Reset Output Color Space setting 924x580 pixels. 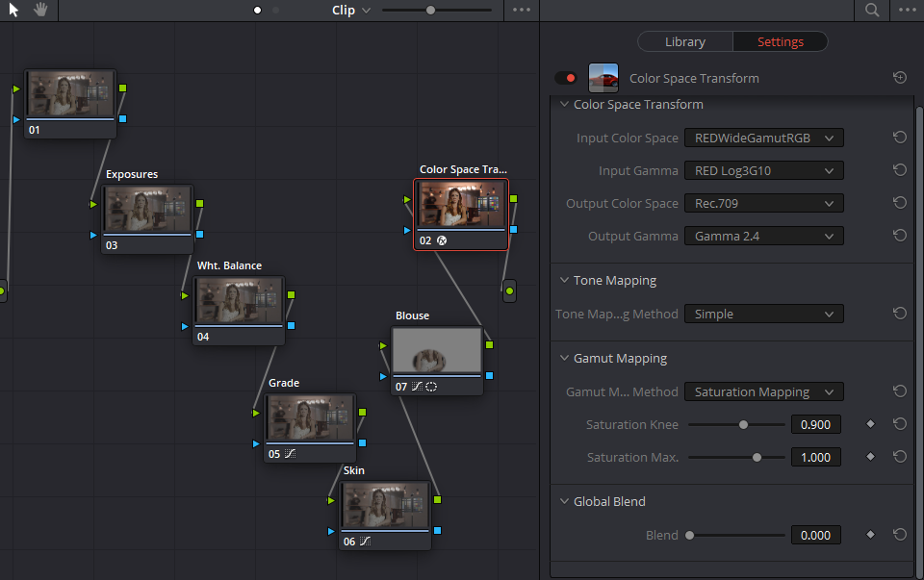(x=900, y=203)
